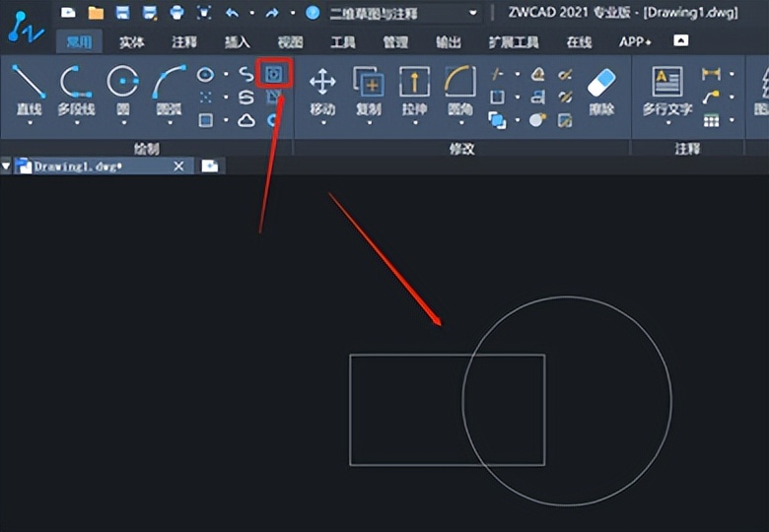
Task: Switch to the 插入 ribbon tab
Action: (x=237, y=42)
